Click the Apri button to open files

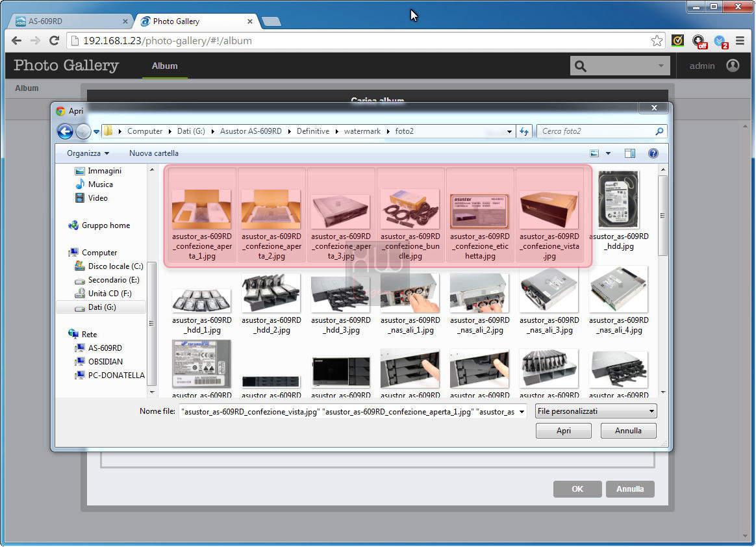pyautogui.click(x=563, y=431)
